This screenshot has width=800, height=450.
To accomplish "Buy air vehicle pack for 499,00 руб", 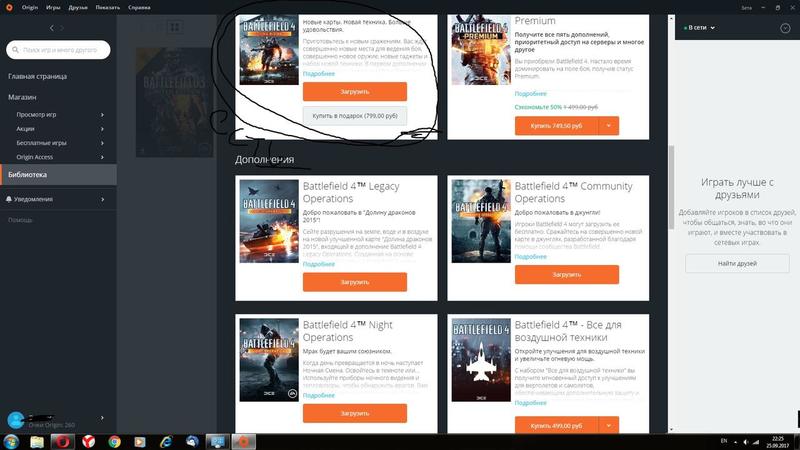I will pos(556,425).
